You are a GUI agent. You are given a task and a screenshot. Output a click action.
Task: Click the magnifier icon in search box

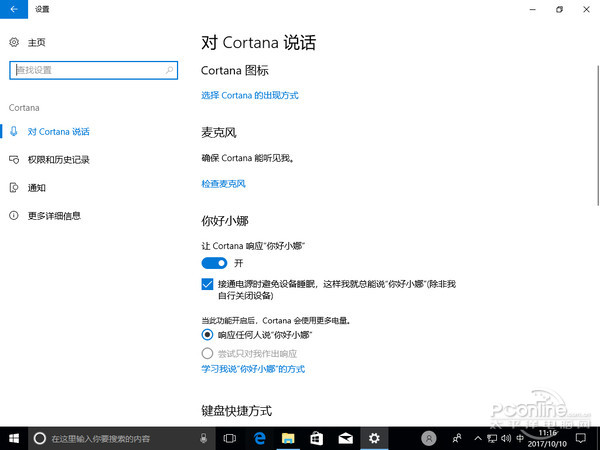pos(169,70)
